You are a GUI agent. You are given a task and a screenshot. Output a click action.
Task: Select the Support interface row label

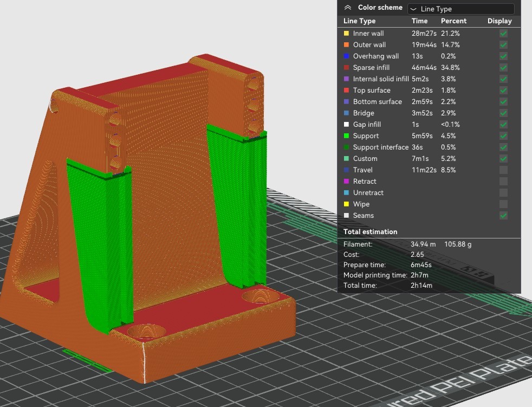tap(380, 147)
